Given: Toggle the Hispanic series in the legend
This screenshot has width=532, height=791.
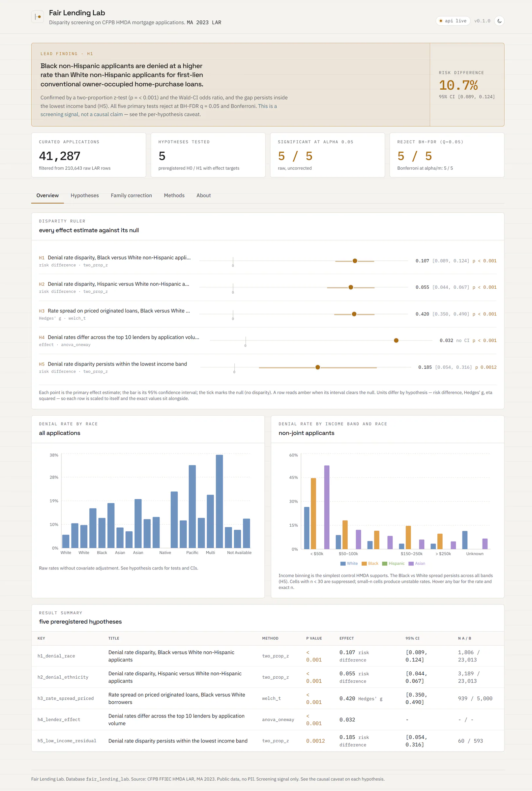Looking at the screenshot, I should point(393,563).
